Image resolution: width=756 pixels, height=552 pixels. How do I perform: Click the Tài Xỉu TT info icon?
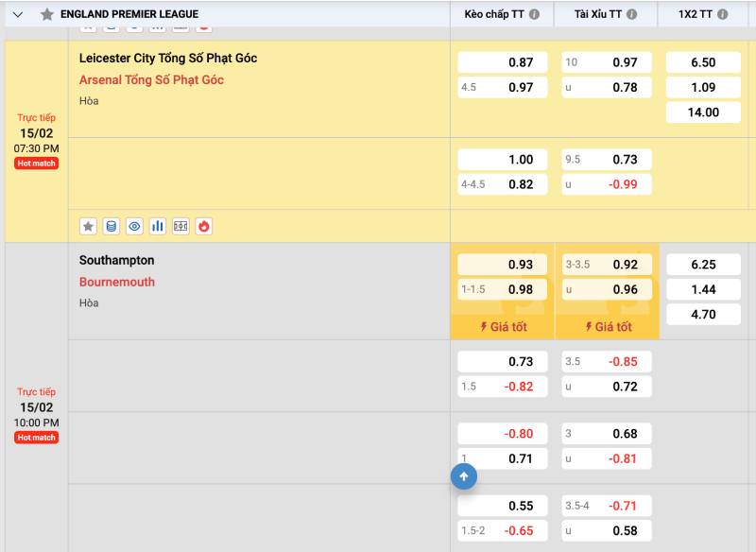pos(631,14)
